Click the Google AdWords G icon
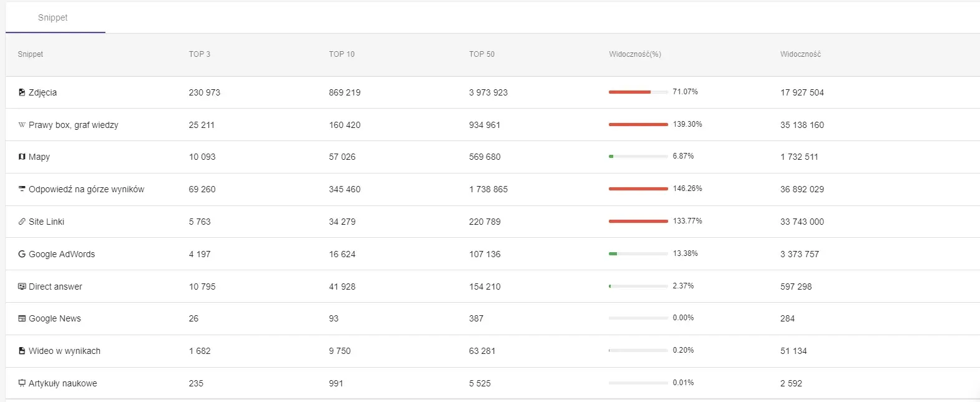 tap(22, 254)
